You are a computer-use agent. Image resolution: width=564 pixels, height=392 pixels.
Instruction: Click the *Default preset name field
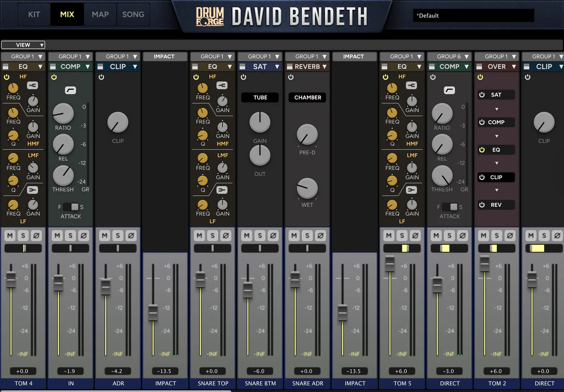[x=473, y=16]
